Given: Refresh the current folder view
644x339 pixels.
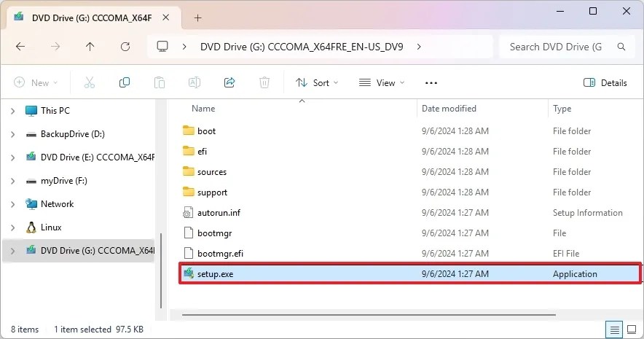Looking at the screenshot, I should click(x=125, y=47).
